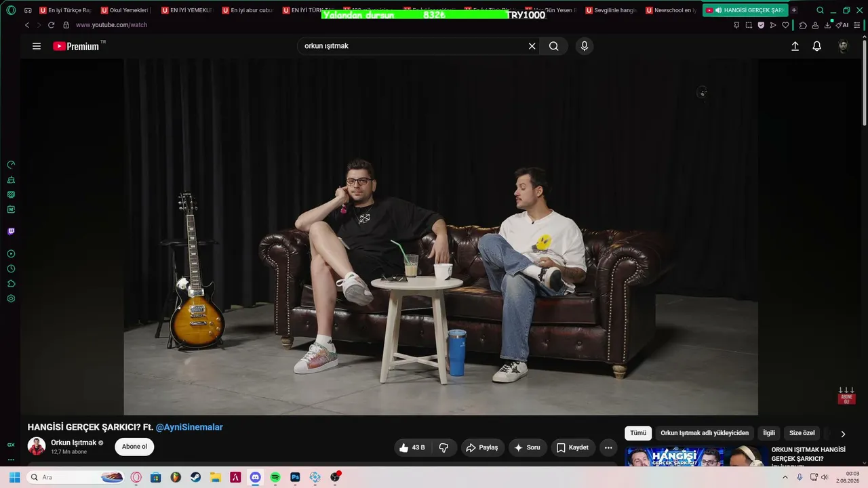Open Opera GX main menu logo

click(11, 10)
